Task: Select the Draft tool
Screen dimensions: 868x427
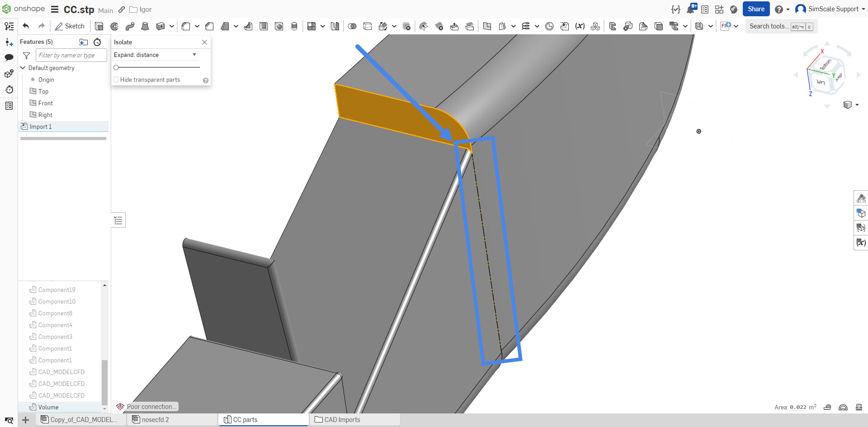Action: [225, 26]
